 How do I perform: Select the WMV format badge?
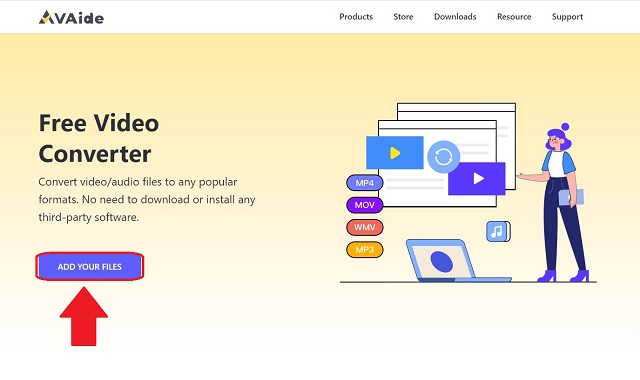(x=364, y=227)
